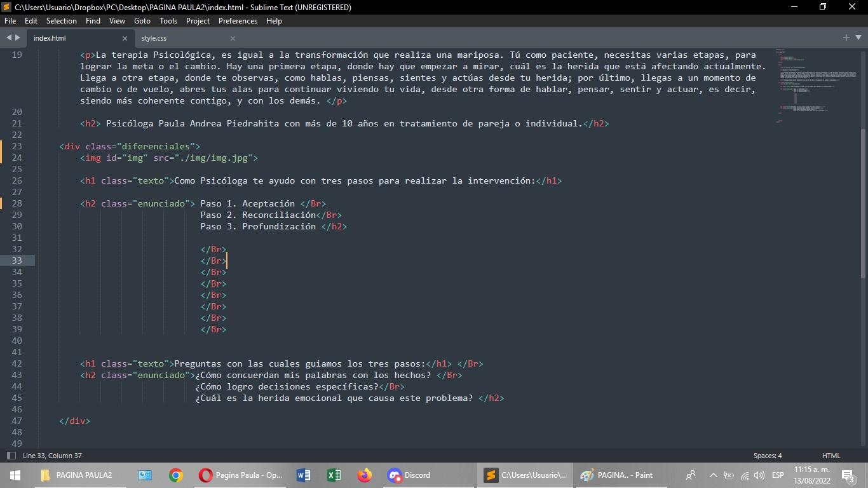Open the Selection menu

[x=62, y=21]
